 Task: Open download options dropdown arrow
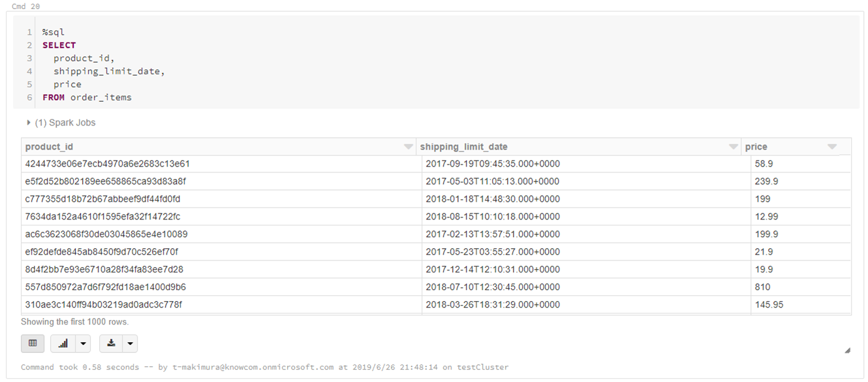click(x=130, y=343)
